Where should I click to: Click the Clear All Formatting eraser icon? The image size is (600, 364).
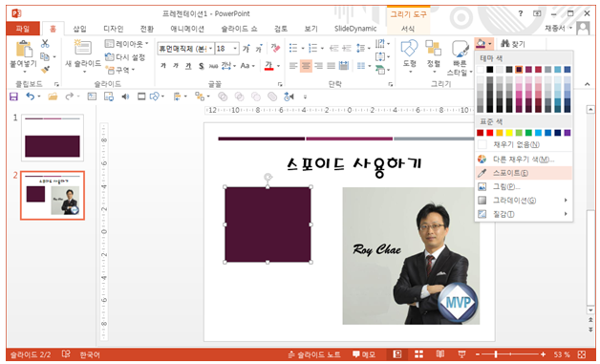pyautogui.click(x=275, y=48)
